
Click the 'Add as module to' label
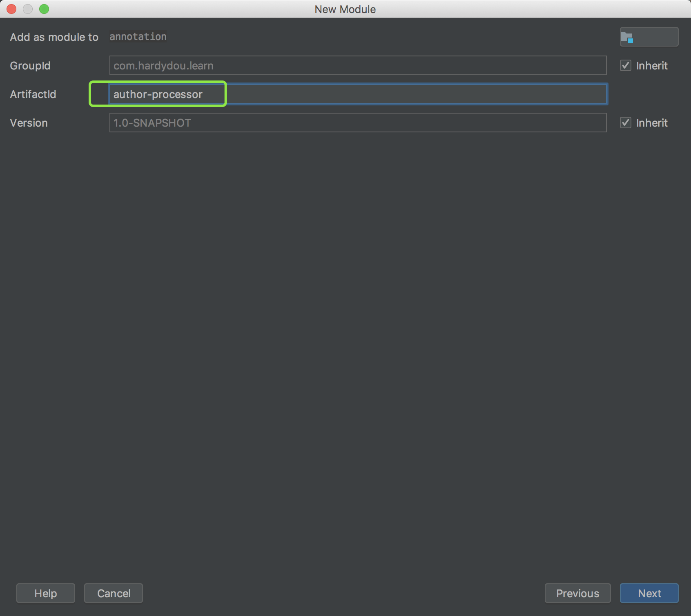[x=54, y=37]
